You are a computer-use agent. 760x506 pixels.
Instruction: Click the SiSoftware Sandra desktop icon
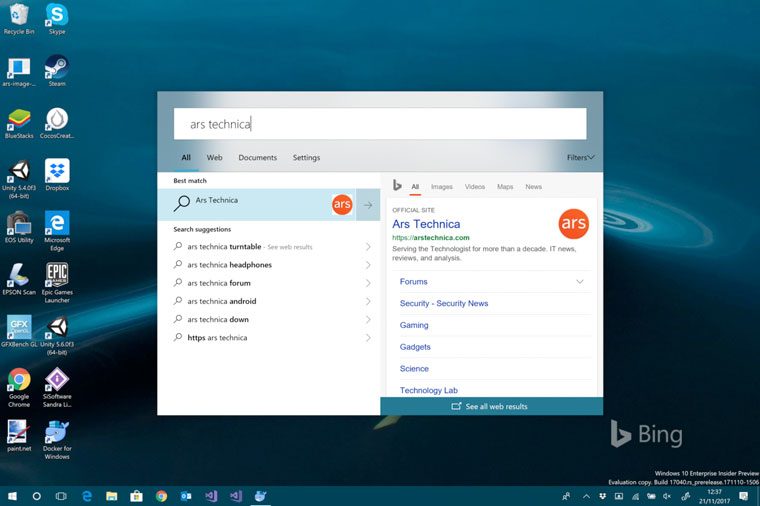pos(57,388)
